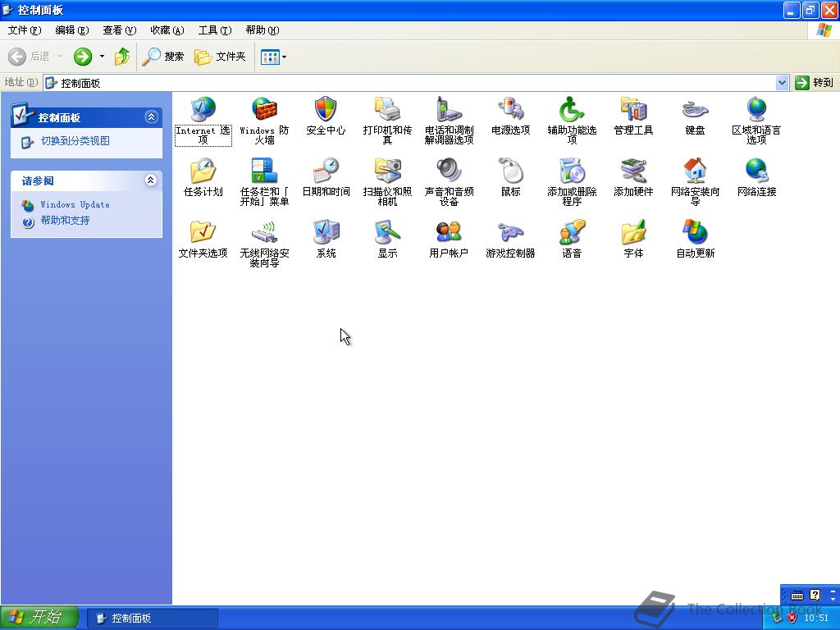Click the 10:51 system clock
The width and height of the screenshot is (840, 630).
pos(816,619)
